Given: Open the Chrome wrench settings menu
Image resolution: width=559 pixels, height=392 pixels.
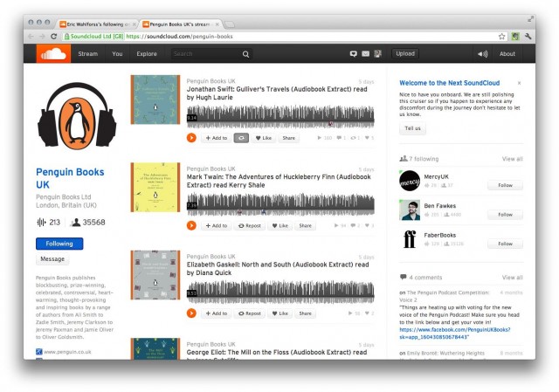Looking at the screenshot, I should [528, 36].
